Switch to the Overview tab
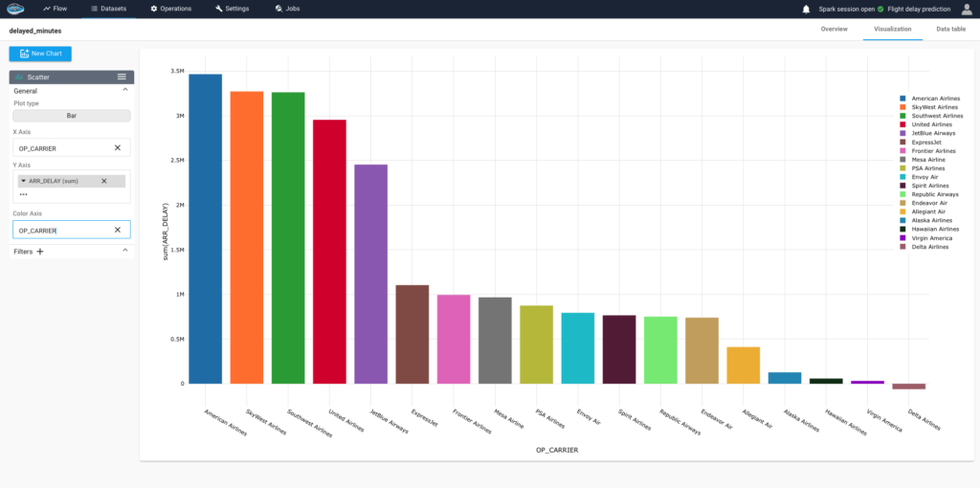This screenshot has width=980, height=488. pos(834,30)
